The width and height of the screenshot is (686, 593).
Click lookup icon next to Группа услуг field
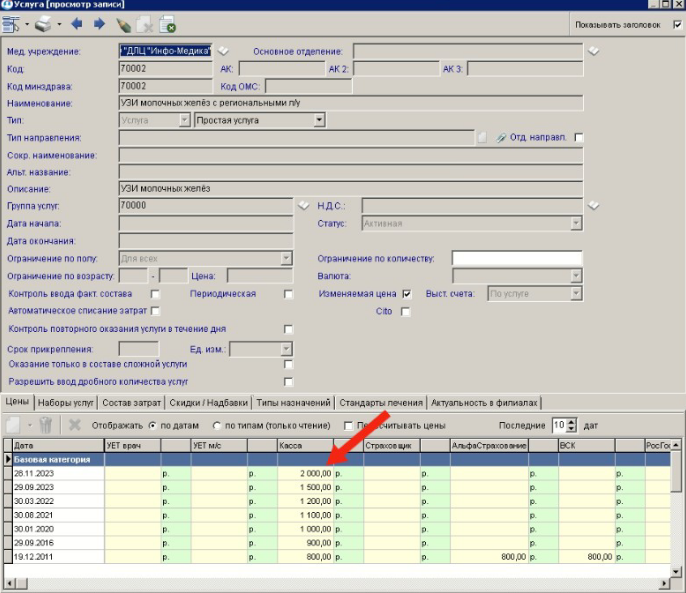pyautogui.click(x=304, y=205)
